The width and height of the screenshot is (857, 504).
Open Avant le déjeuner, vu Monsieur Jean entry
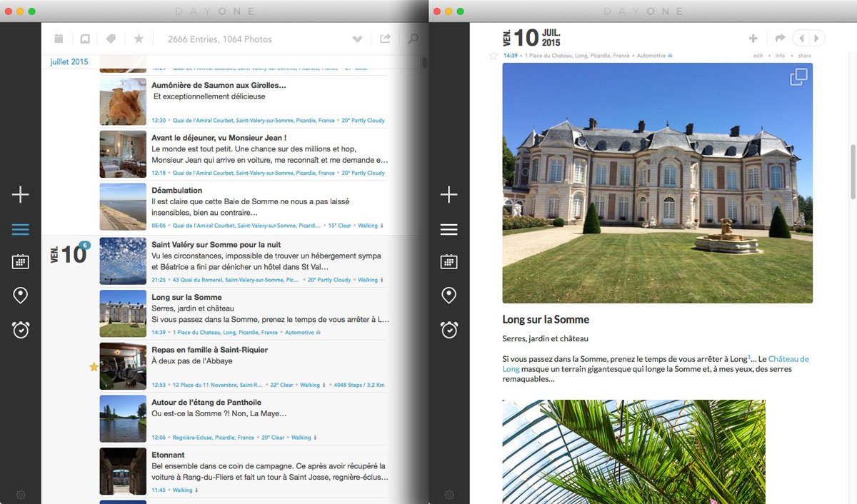244,153
